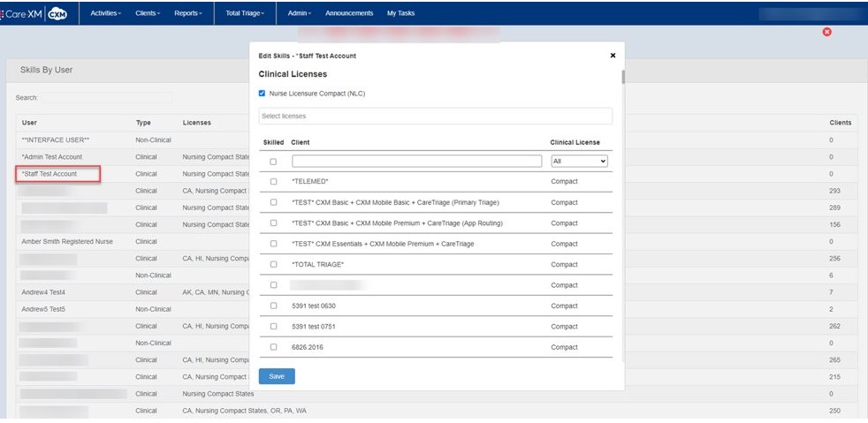Toggle the select-all Skilled checkbox
The height and width of the screenshot is (423, 868).
click(x=273, y=162)
